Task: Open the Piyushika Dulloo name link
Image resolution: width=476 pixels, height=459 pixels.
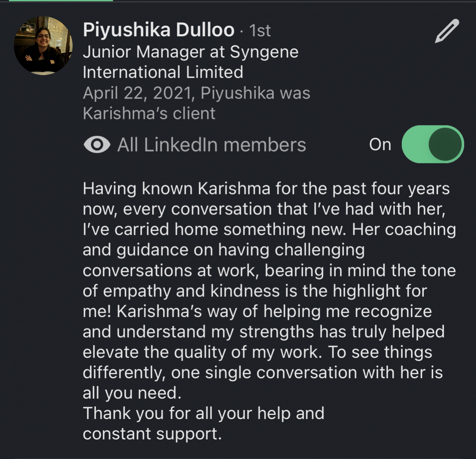Action: 159,30
